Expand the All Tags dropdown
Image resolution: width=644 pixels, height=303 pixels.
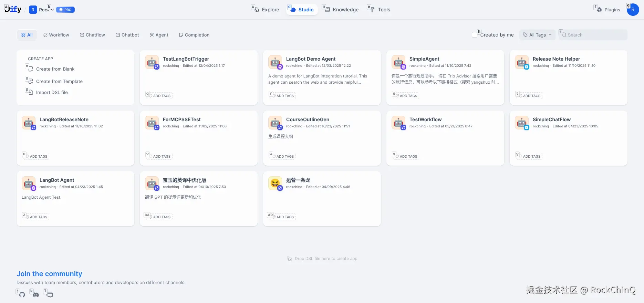537,35
